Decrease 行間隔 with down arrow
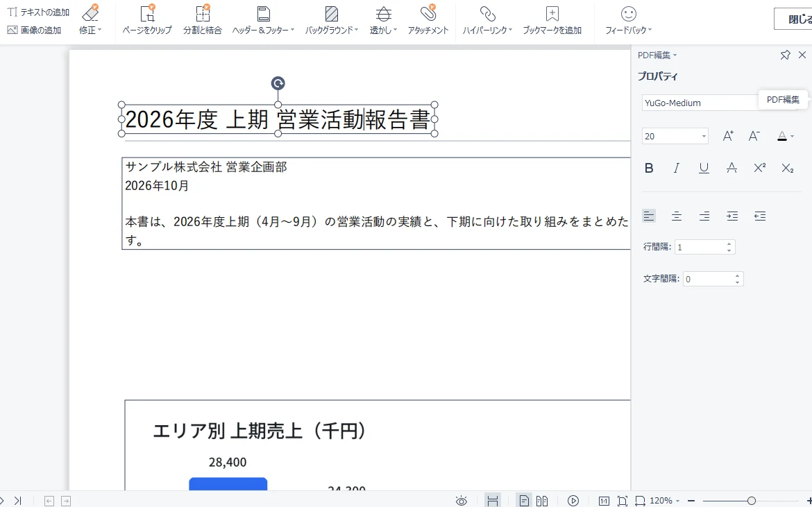812x507 pixels. click(x=729, y=250)
